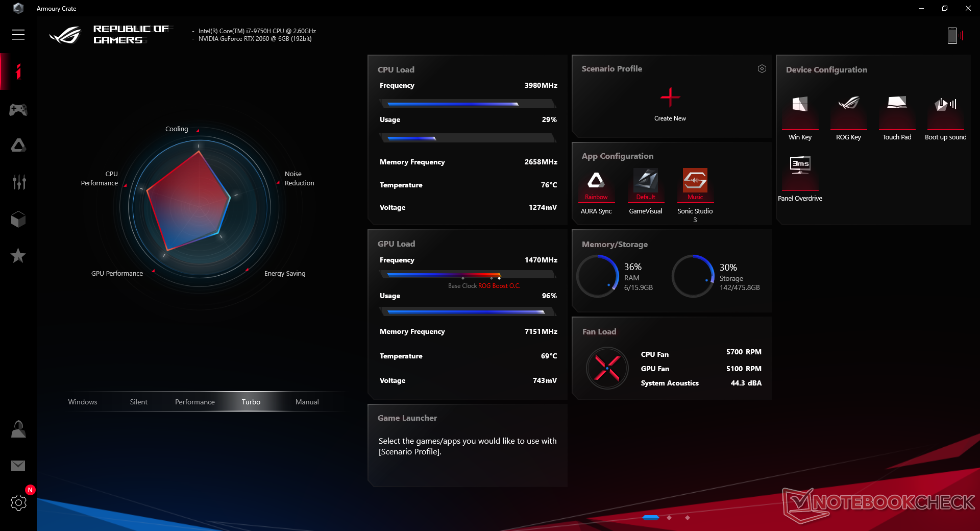Select the Manual operating mode
Screen dimensions: 980x531
click(307, 402)
